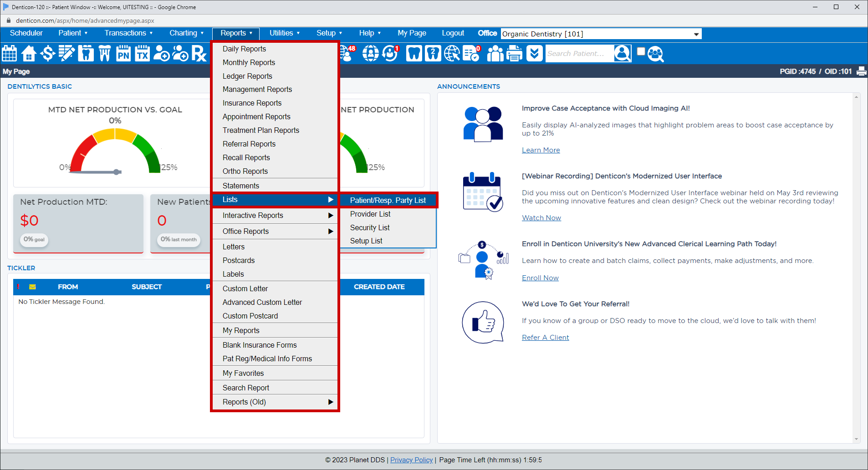Select Patient/Resp. Party List

click(388, 200)
